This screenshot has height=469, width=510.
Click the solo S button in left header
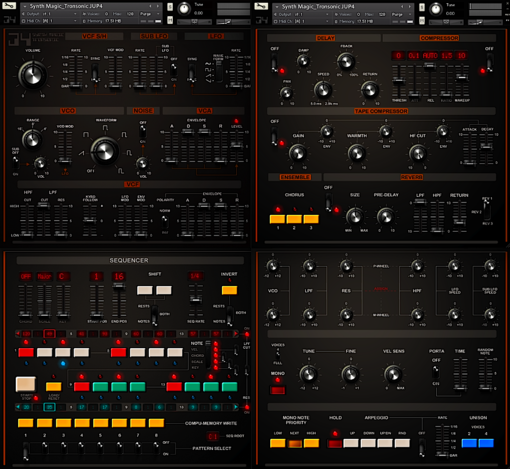tap(170, 7)
